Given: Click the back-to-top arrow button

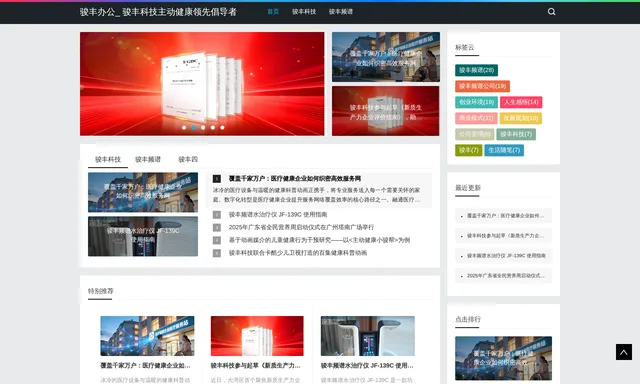Looking at the screenshot, I should coord(624,352).
